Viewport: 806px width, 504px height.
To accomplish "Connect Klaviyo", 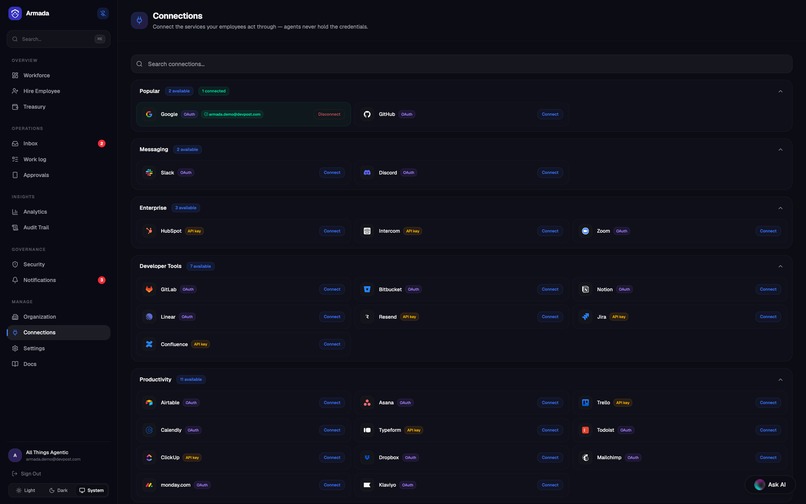I will [x=550, y=485].
